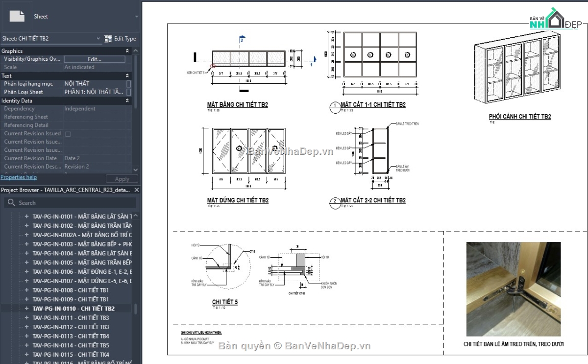Select sheet TAV-PG-IN-0105 - MẶT BẰNG TRẦN BẾP
The image size is (588, 364).
pyautogui.click(x=82, y=263)
